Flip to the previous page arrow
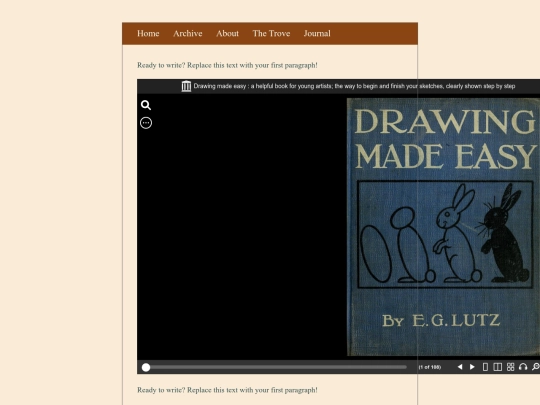The image size is (540, 405). tap(460, 367)
